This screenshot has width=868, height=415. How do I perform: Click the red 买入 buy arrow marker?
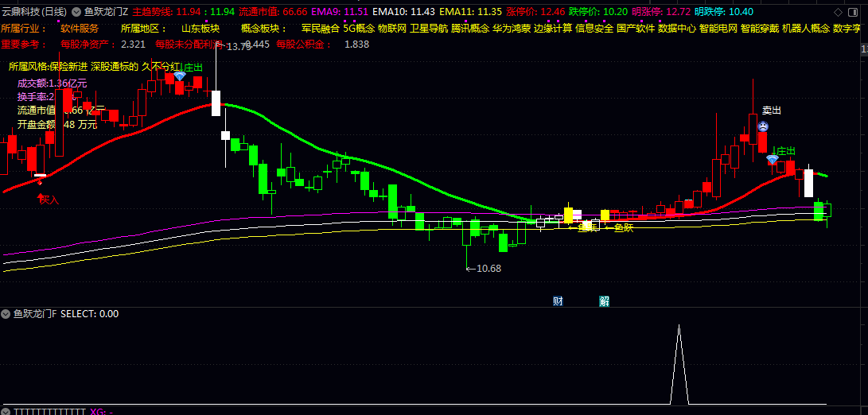coord(40,196)
